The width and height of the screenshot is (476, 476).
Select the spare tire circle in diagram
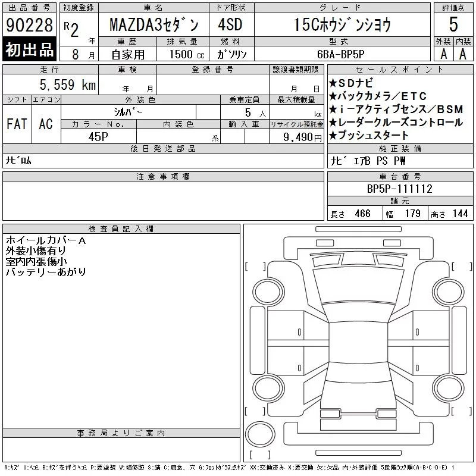tap(260, 434)
